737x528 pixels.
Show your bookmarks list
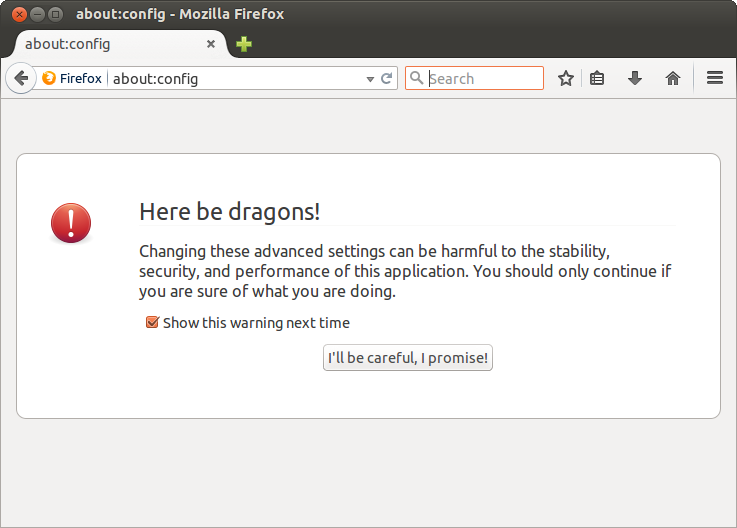[597, 78]
